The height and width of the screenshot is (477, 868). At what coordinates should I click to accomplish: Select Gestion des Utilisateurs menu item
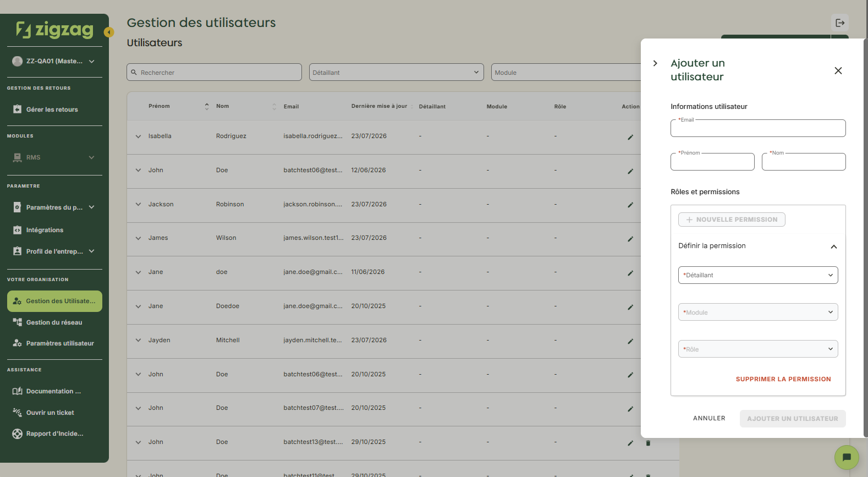(x=54, y=301)
